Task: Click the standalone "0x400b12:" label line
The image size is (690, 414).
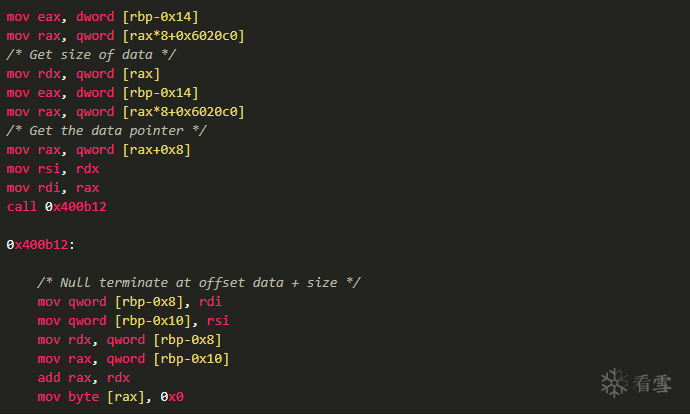Action: click(39, 244)
